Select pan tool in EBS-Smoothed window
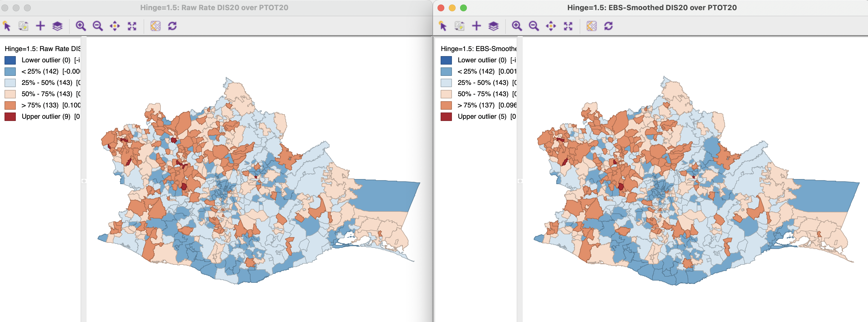Image resolution: width=868 pixels, height=322 pixels. (551, 26)
